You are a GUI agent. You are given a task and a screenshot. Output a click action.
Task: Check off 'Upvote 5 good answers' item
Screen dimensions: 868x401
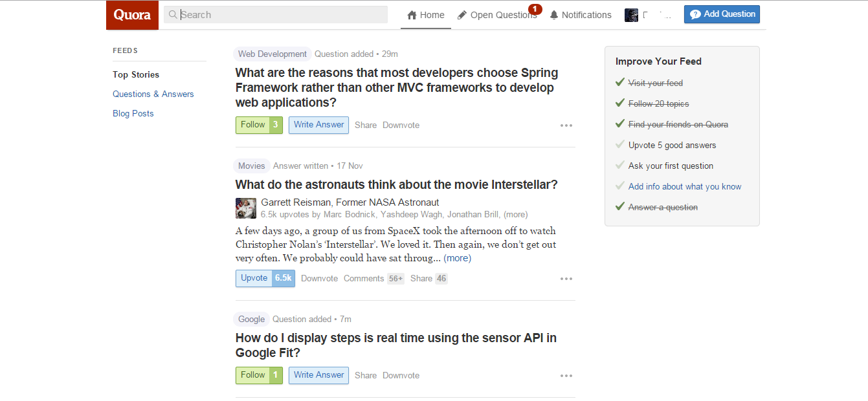pyautogui.click(x=620, y=145)
